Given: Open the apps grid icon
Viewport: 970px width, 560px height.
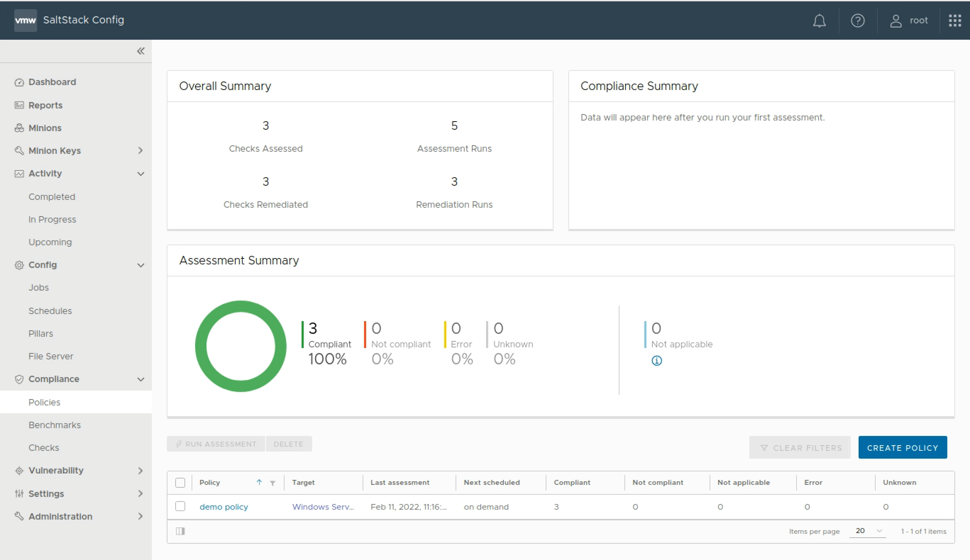Looking at the screenshot, I should [955, 21].
